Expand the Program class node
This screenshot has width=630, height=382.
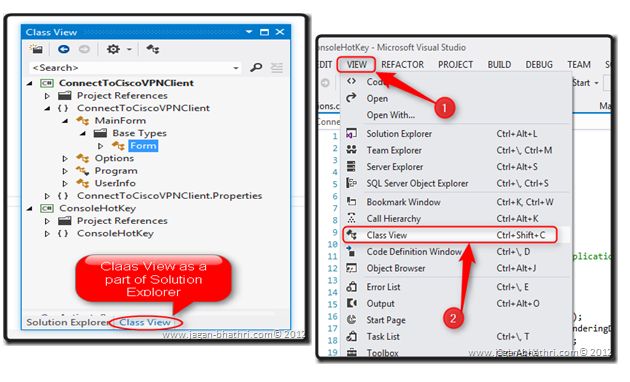65,171
